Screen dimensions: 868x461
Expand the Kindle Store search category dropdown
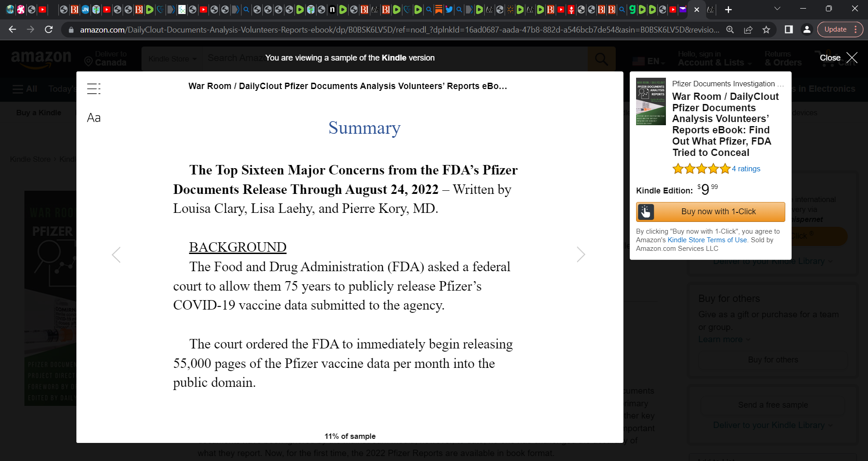172,59
